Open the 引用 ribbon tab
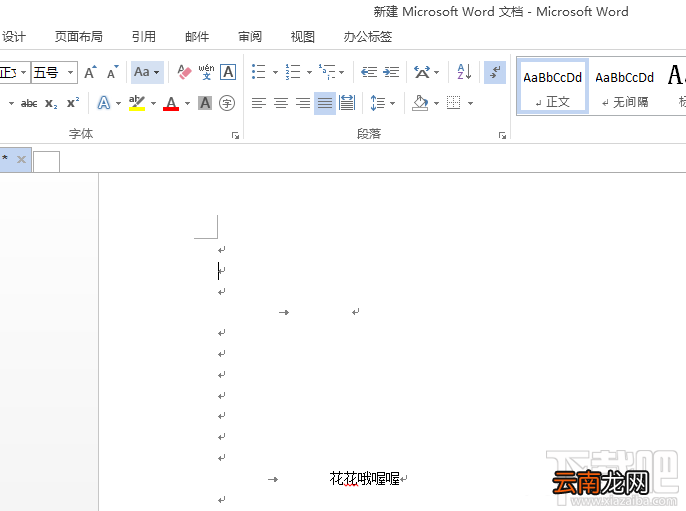 pos(144,37)
